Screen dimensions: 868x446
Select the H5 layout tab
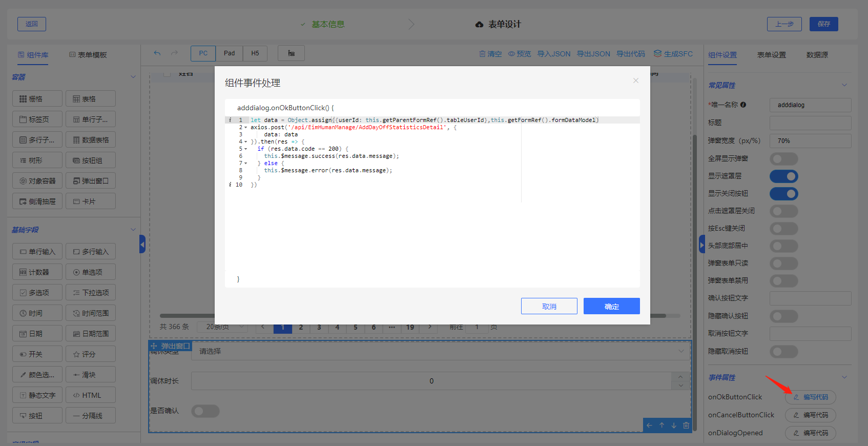click(x=255, y=53)
